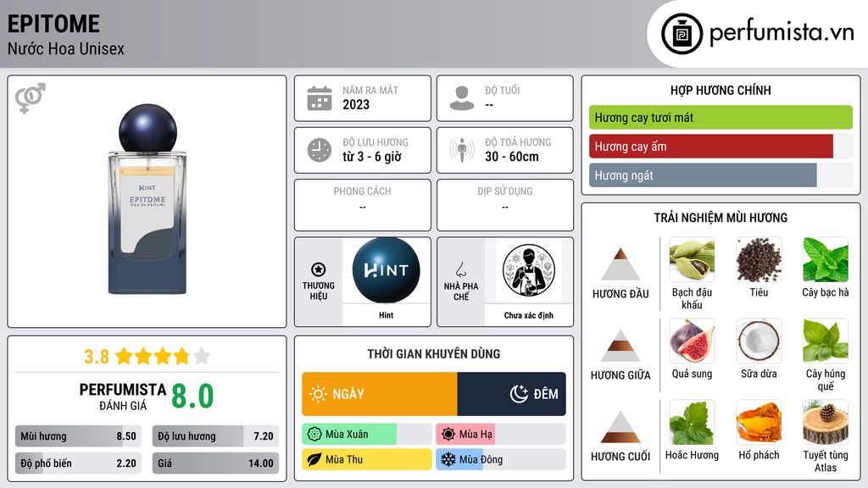
Task: Click the Độ lưu hương 7.20 score bar
Action: point(215,436)
